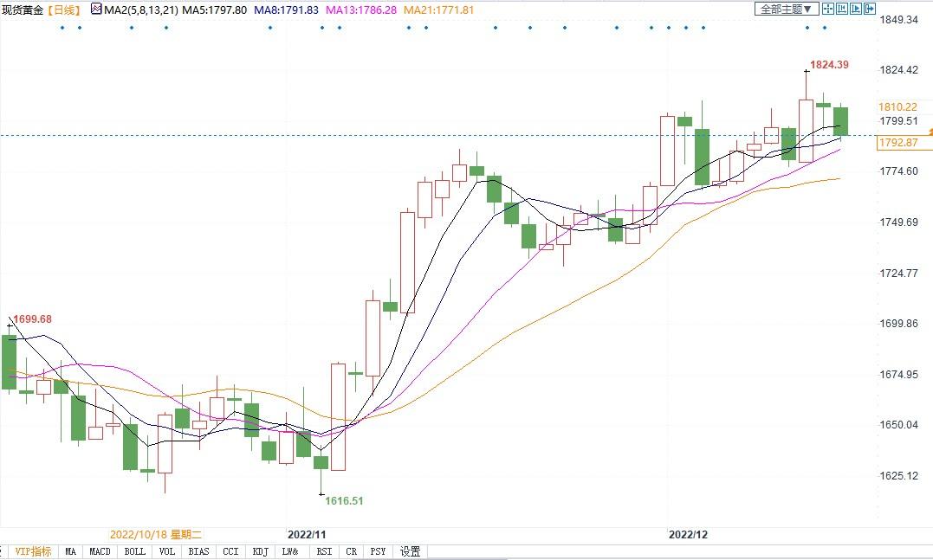
Task: Click the 现货黄金 instrument title
Action: [22, 10]
